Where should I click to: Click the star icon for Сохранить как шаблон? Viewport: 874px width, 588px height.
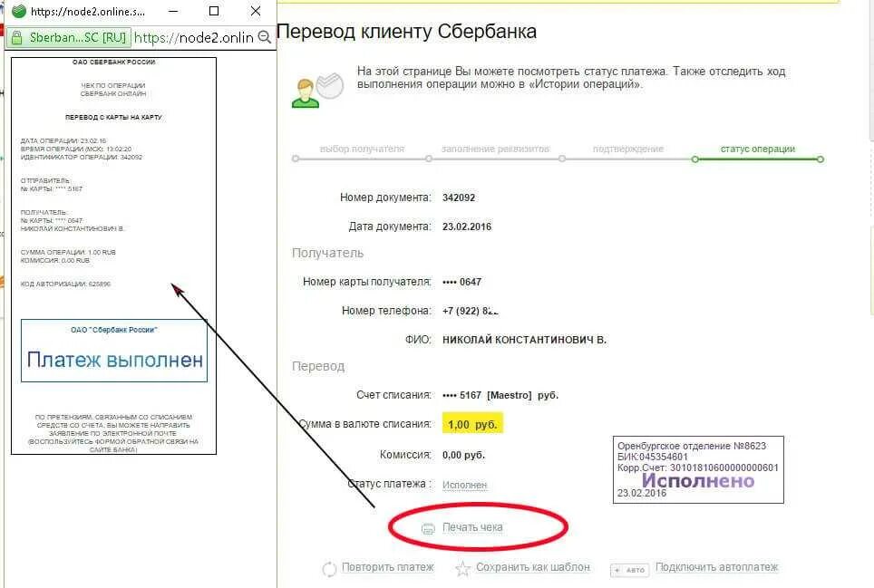(x=462, y=568)
